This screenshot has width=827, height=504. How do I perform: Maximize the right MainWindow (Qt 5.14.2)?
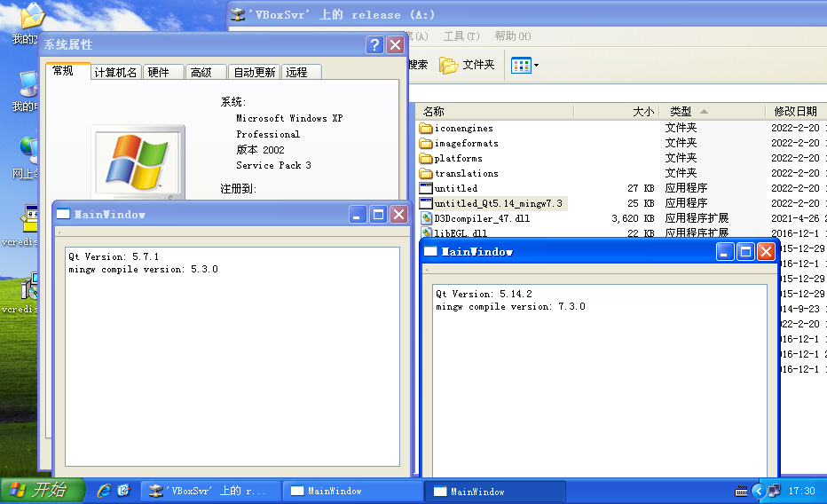745,252
